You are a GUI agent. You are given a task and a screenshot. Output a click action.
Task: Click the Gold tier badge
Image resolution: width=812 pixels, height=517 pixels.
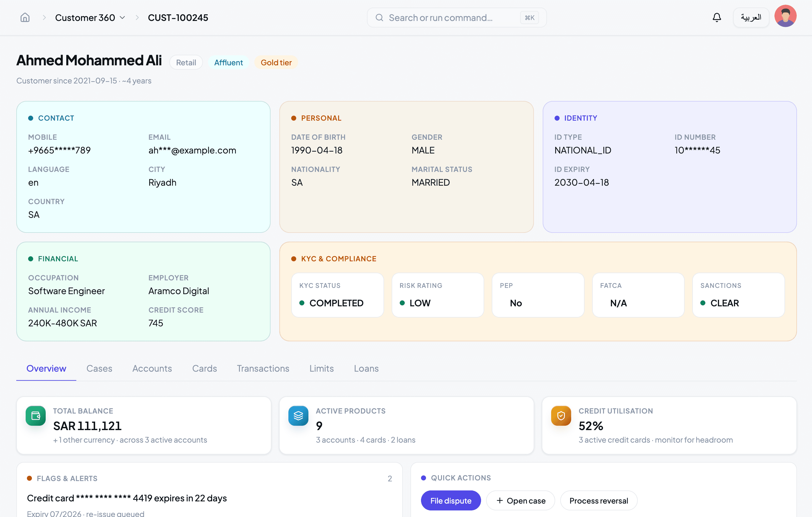276,62
